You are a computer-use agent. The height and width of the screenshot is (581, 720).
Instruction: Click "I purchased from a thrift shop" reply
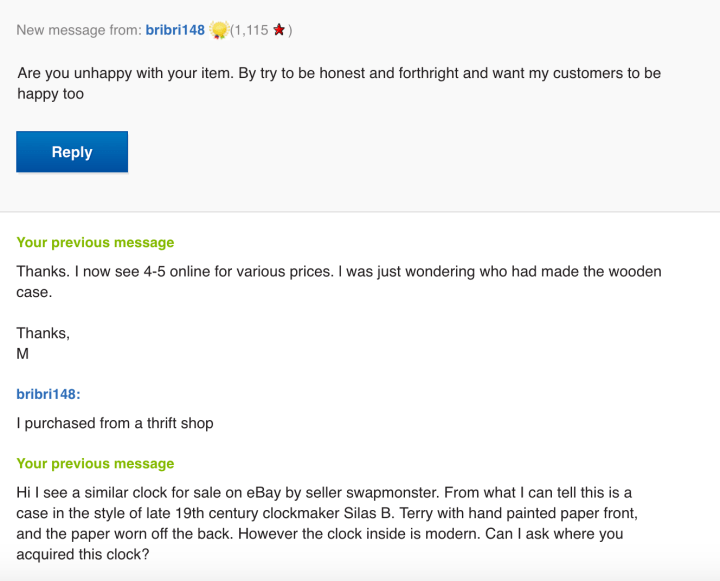(115, 423)
